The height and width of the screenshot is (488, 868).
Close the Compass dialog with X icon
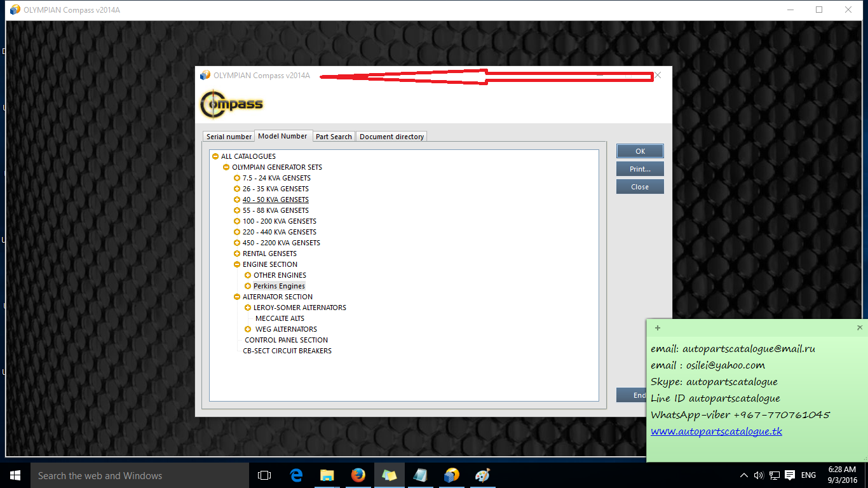(658, 75)
